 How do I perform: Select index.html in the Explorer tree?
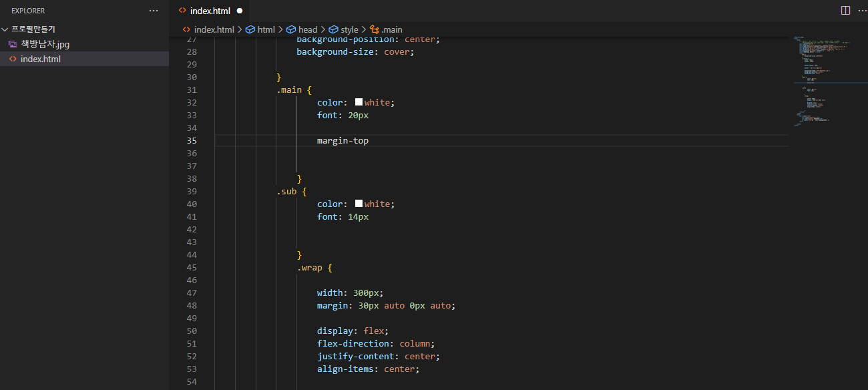pos(41,59)
